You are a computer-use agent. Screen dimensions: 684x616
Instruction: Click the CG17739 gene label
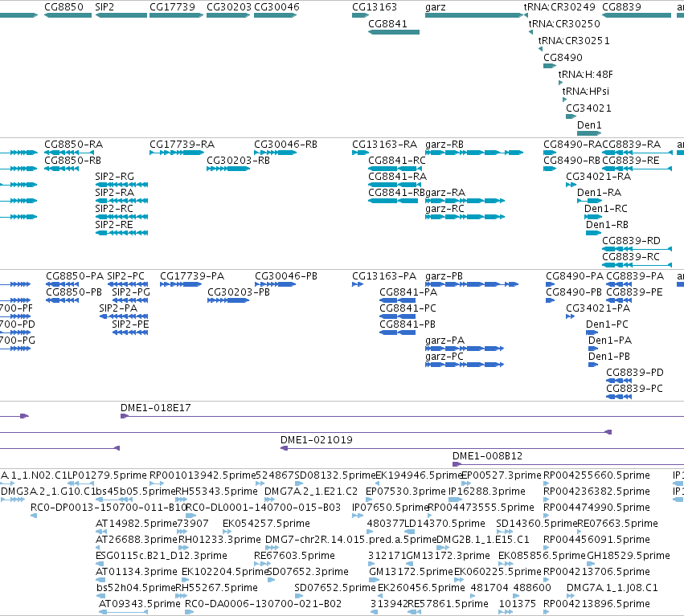click(x=172, y=7)
